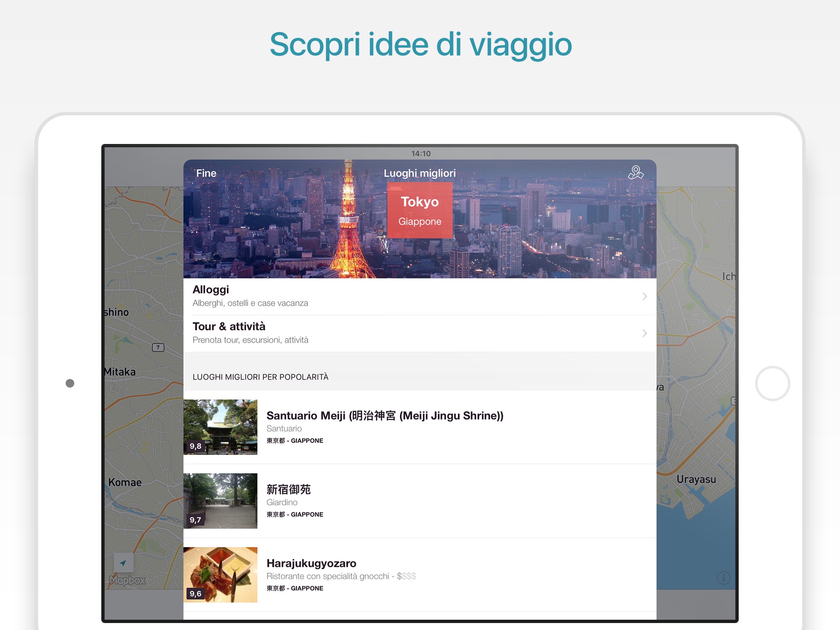Tap Fine to close the panel
Screen dimensions: 840x630
[x=206, y=173]
